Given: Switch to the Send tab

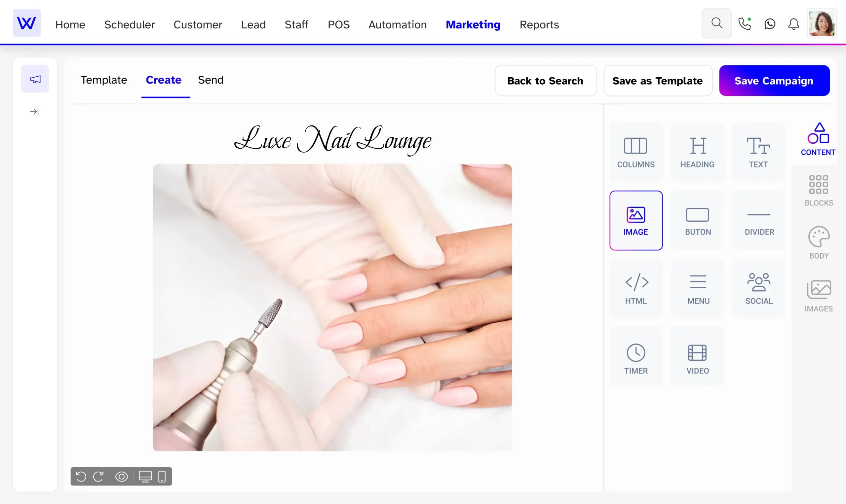Looking at the screenshot, I should 211,80.
